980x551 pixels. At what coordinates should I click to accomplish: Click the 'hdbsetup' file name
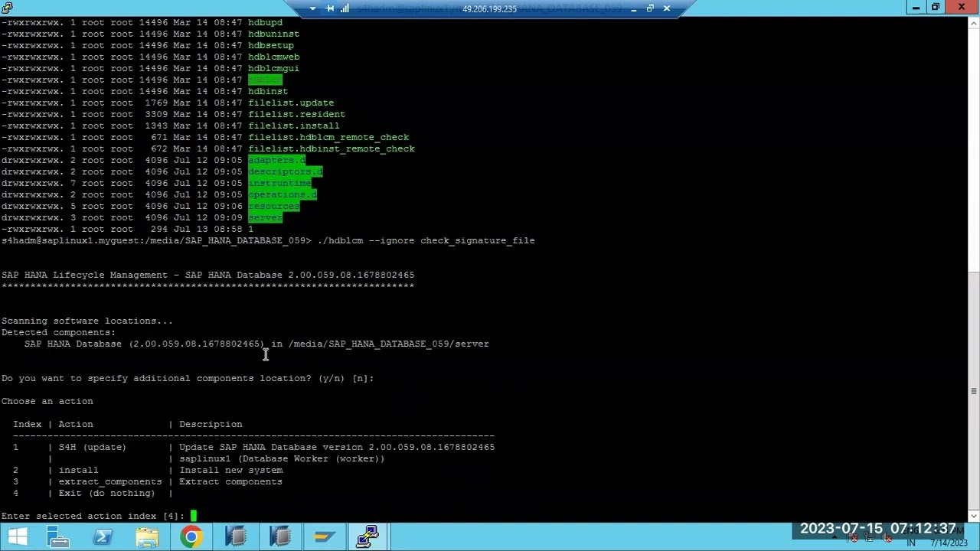(x=271, y=45)
